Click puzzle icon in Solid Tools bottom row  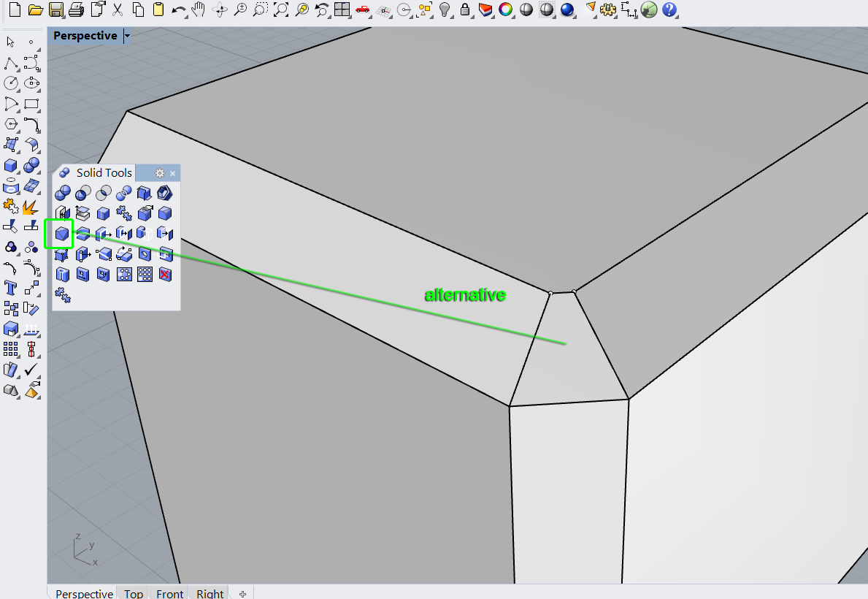point(63,295)
